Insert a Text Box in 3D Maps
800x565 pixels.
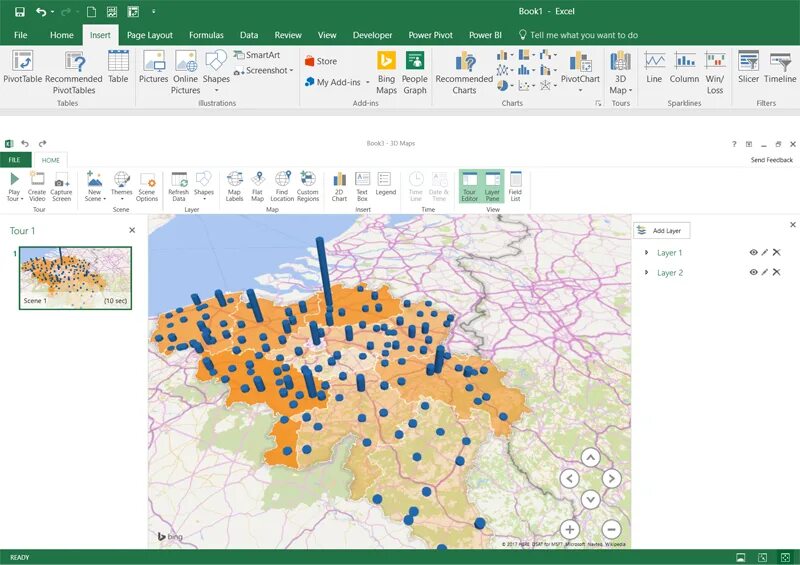[362, 187]
